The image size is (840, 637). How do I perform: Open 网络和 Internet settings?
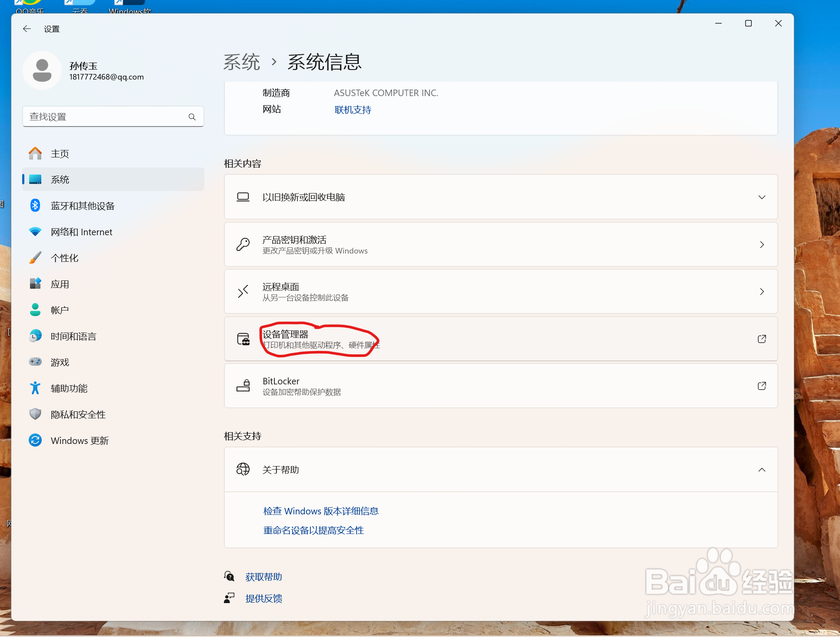pyautogui.click(x=81, y=232)
